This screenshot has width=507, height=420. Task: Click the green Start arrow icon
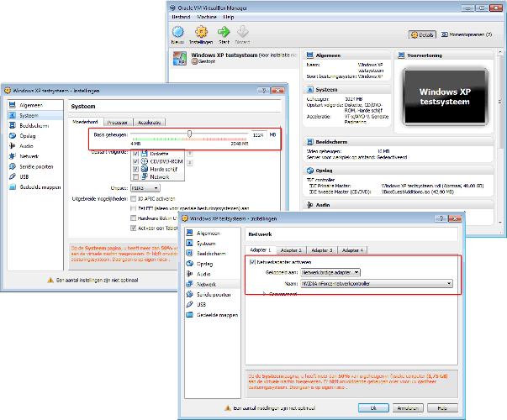[x=224, y=32]
